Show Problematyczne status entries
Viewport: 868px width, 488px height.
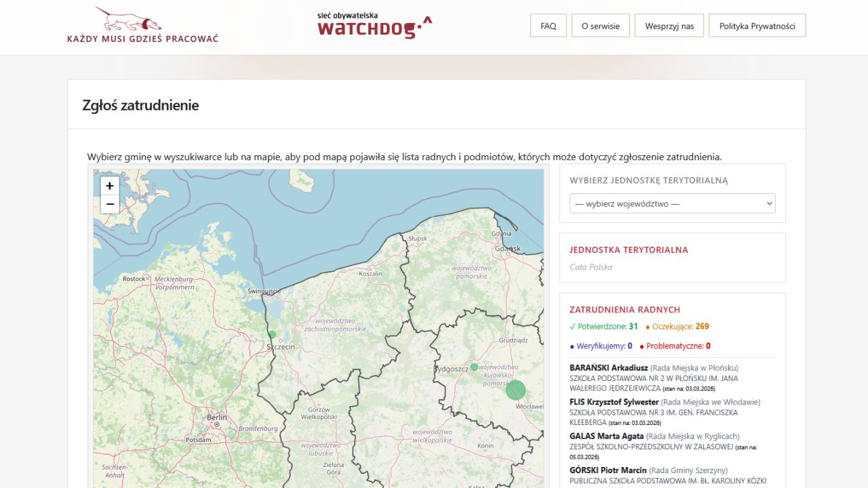click(x=675, y=346)
